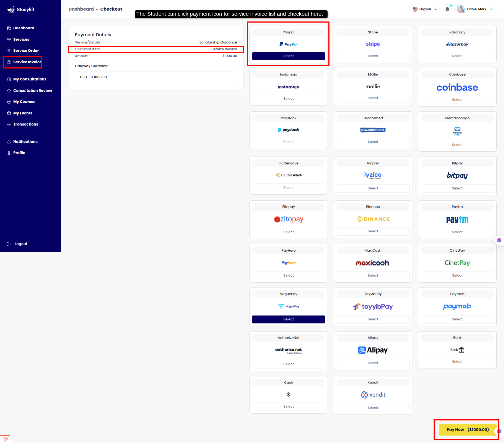Image resolution: width=504 pixels, height=443 pixels.
Task: Select the Bank payment option
Action: (457, 362)
